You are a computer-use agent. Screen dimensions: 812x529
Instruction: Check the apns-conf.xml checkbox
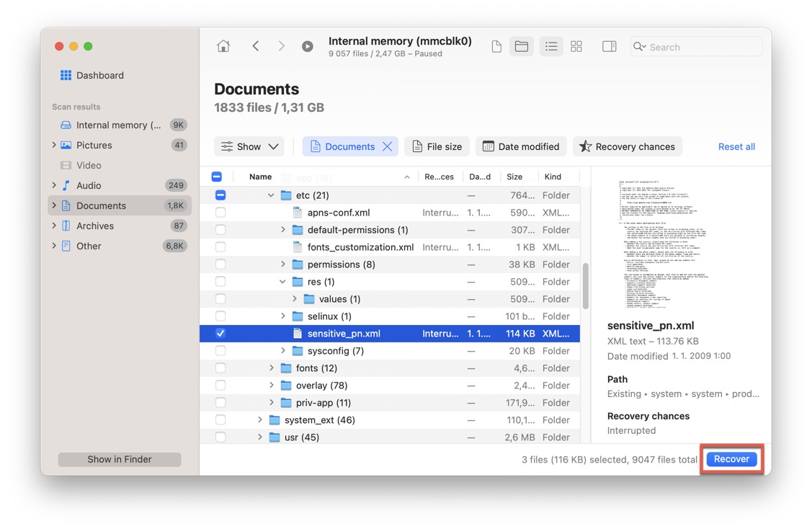[220, 213]
